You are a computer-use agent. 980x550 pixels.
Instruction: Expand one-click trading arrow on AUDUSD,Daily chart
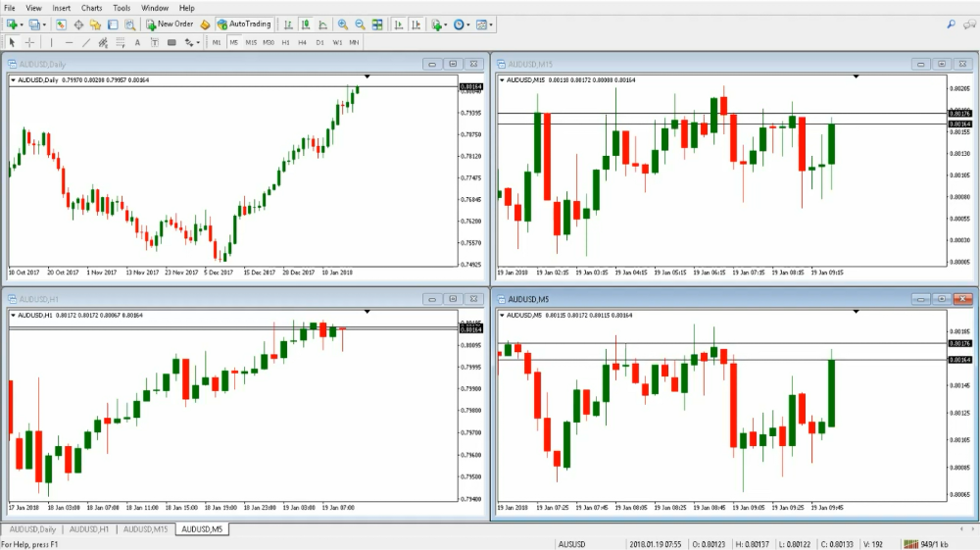pyautogui.click(x=13, y=80)
